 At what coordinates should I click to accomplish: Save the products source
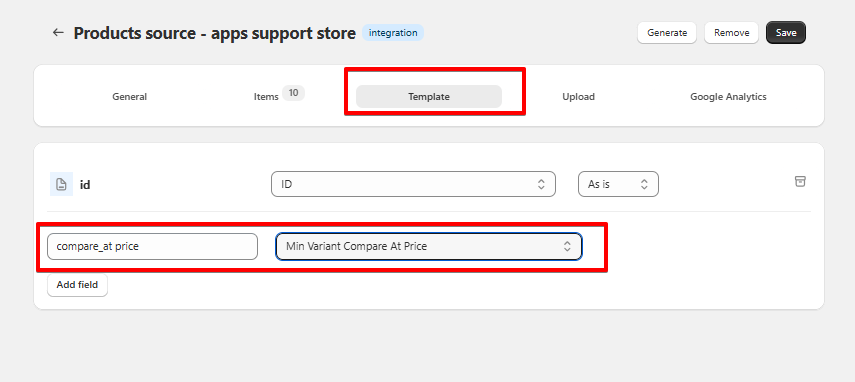(786, 33)
